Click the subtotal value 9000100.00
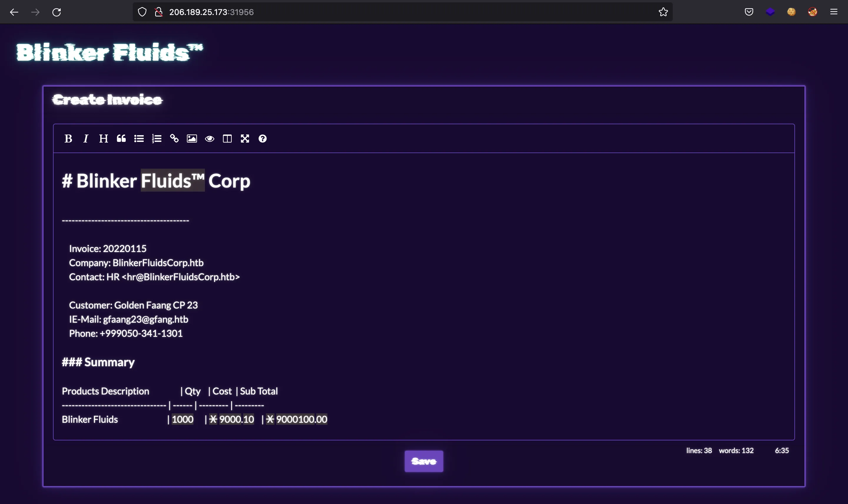The image size is (848, 504). coord(302,420)
